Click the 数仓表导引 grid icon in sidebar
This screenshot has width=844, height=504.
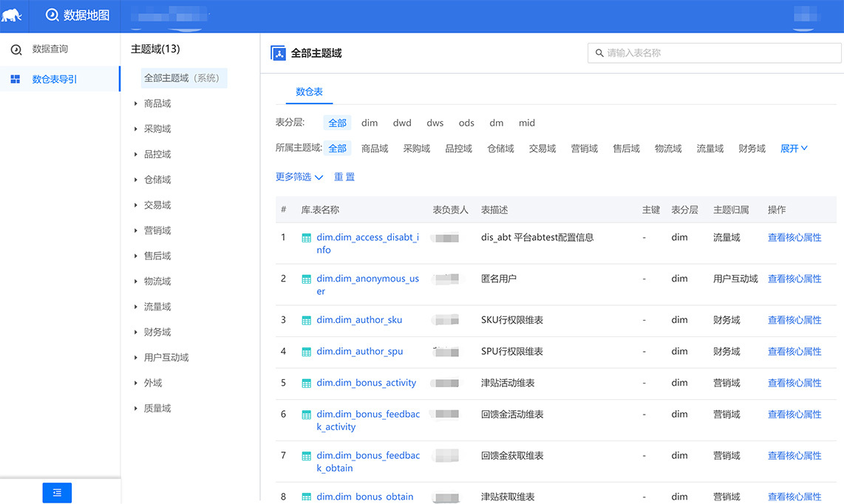(x=16, y=79)
